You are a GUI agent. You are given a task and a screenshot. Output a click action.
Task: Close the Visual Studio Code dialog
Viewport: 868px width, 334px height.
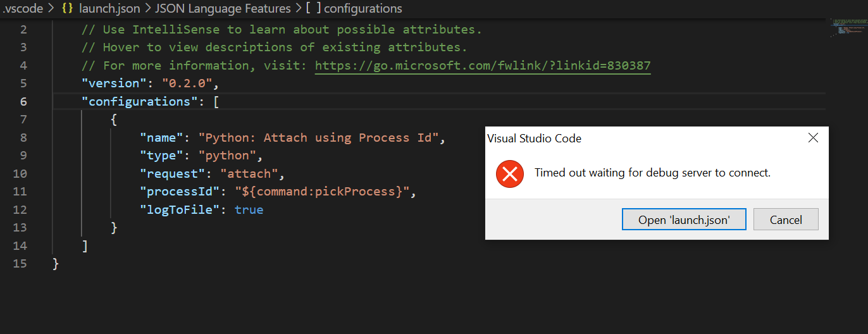(813, 138)
